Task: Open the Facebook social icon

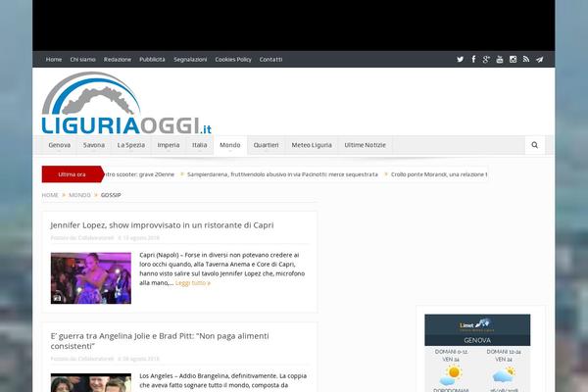Action: tap(473, 59)
